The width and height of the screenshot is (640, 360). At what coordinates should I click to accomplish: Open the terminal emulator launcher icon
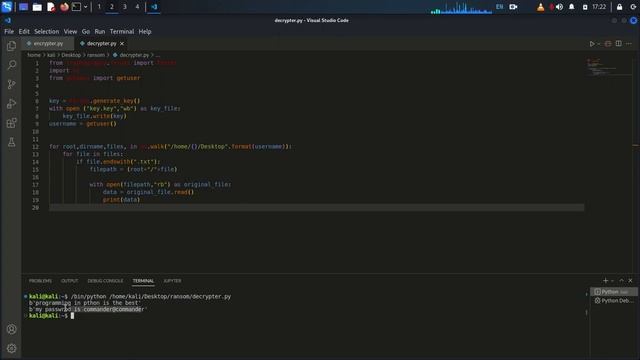click(76, 7)
